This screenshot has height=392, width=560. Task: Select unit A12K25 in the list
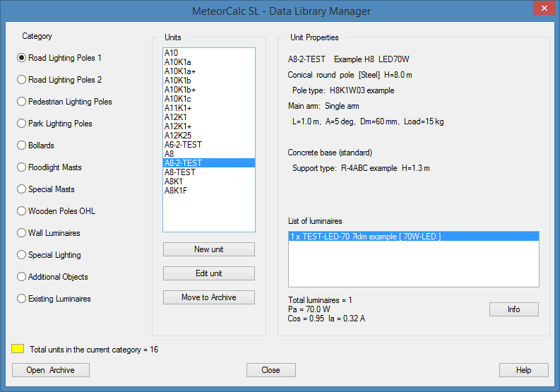(x=209, y=136)
